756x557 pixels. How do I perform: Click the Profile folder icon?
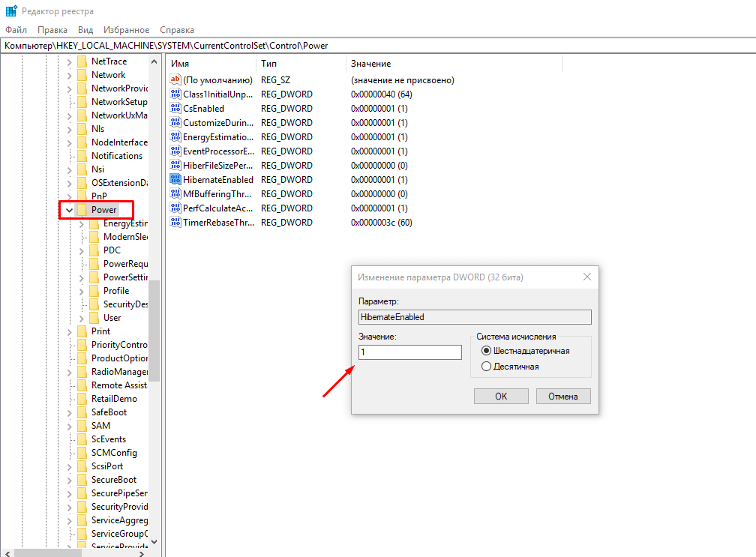click(94, 291)
